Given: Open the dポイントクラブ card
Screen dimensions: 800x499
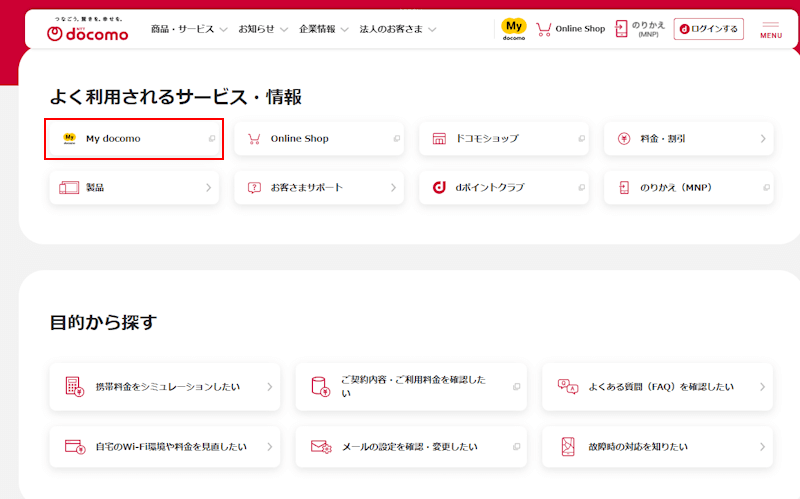Looking at the screenshot, I should click(x=504, y=188).
